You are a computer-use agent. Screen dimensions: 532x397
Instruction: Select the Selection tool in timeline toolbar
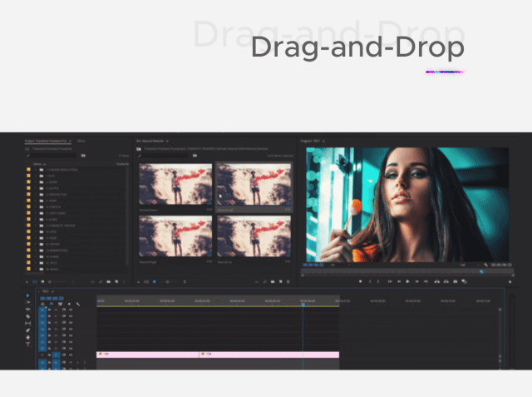tap(27, 296)
